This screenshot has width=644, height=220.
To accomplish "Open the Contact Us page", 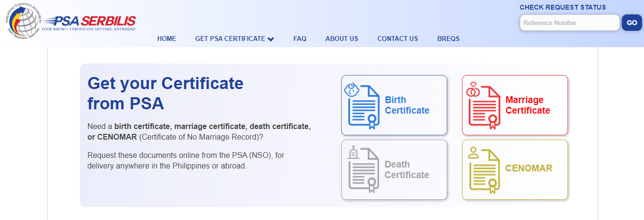I will [x=398, y=39].
